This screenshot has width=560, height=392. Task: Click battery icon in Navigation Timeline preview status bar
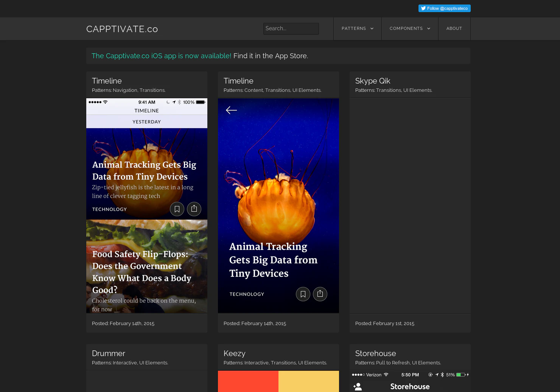(x=201, y=102)
